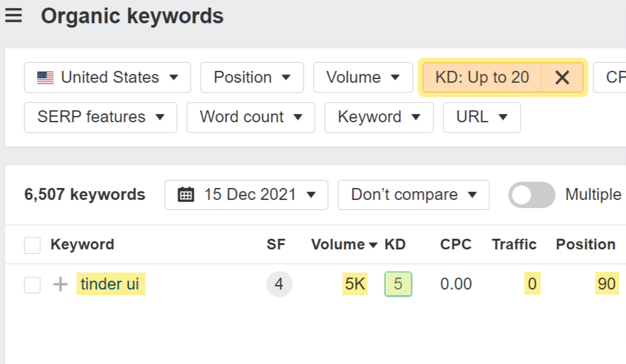This screenshot has width=626, height=364.
Task: Open the hamburger navigation menu
Action: [x=14, y=16]
